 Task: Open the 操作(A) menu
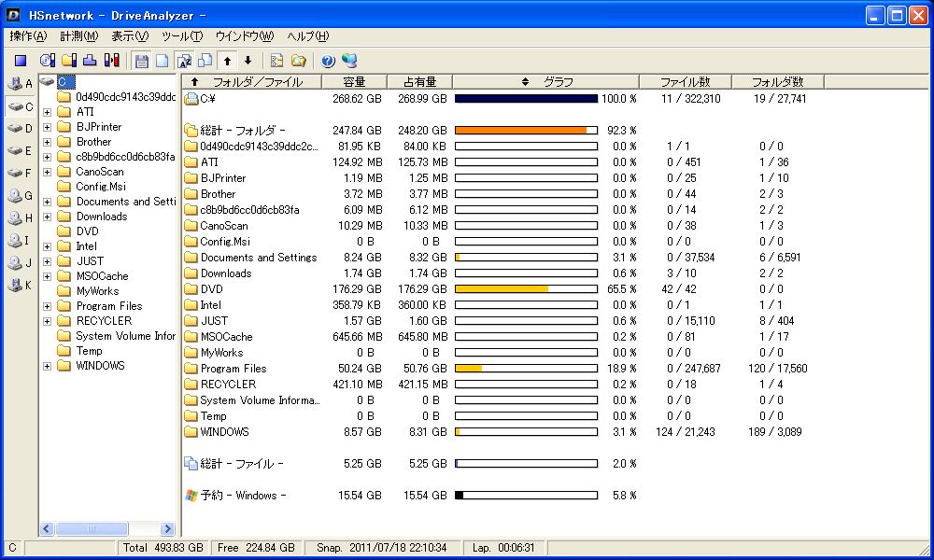[x=28, y=36]
